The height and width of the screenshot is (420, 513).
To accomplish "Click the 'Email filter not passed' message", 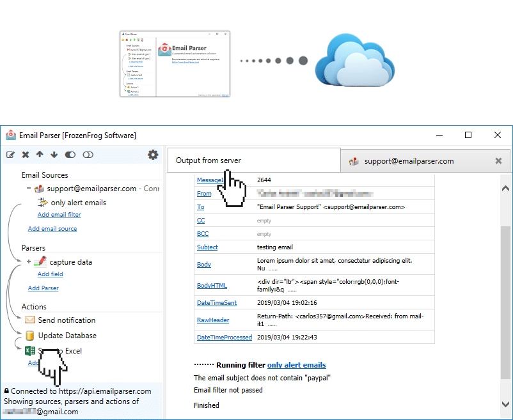I will pyautogui.click(x=228, y=390).
